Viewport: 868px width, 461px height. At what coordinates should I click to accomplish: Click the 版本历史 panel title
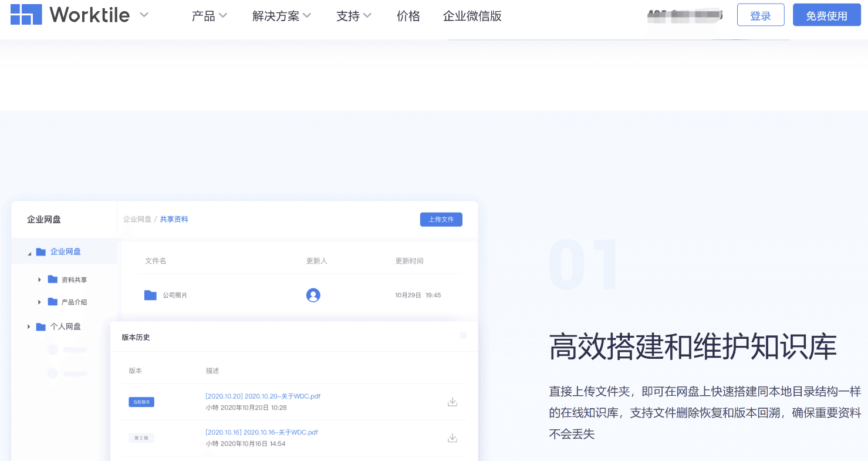pos(136,337)
